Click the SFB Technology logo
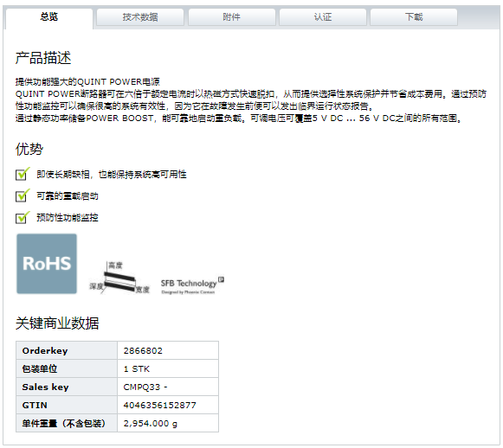 pos(192,285)
